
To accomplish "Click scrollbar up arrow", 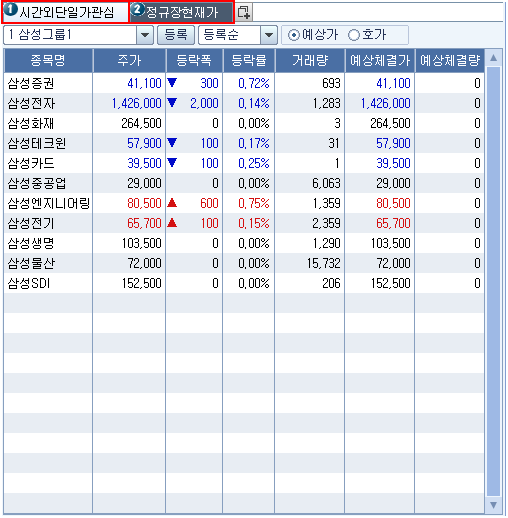I will click(493, 58).
